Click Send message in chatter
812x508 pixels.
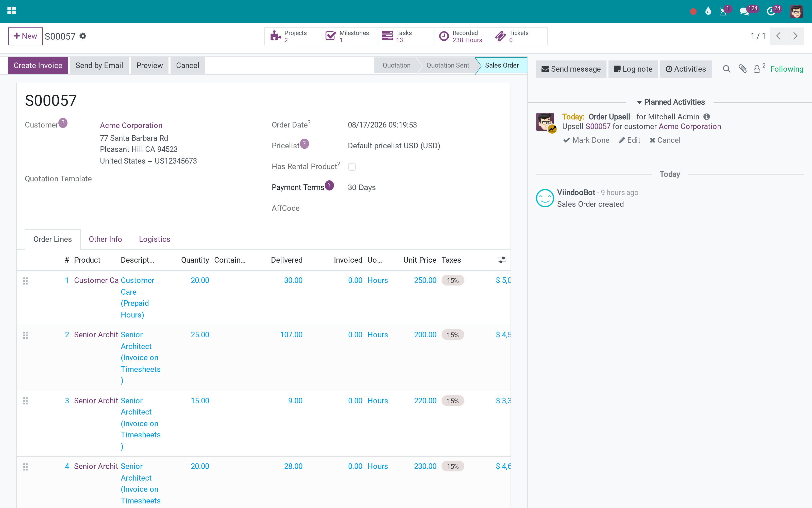click(x=571, y=69)
